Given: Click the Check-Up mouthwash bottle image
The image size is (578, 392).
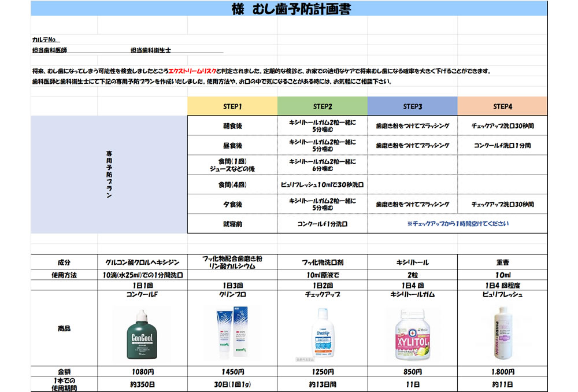Looking at the screenshot, I should [323, 333].
